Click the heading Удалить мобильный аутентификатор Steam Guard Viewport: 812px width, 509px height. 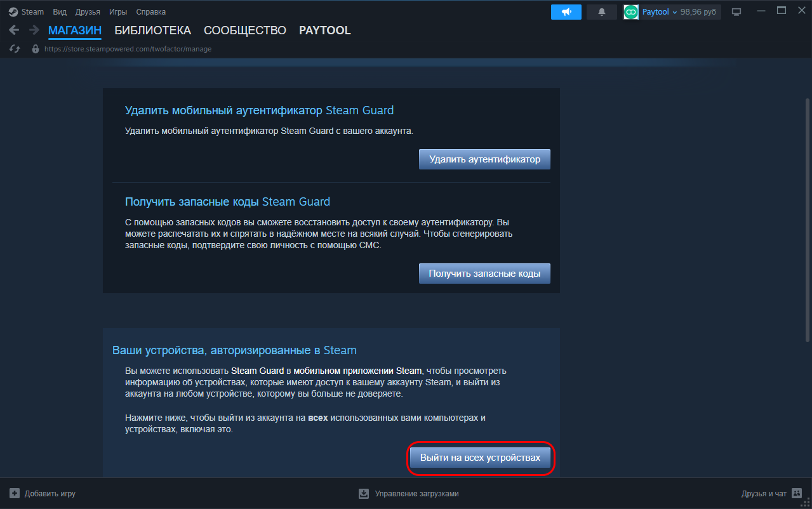pos(260,110)
